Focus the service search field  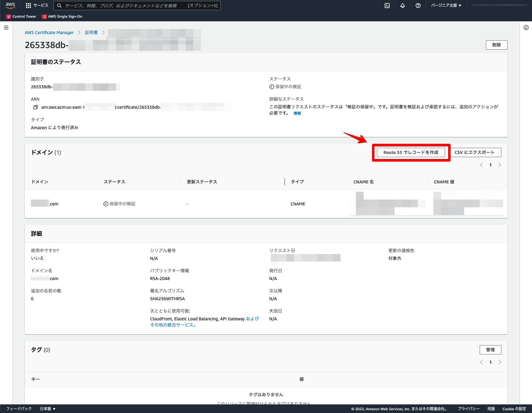pos(137,6)
